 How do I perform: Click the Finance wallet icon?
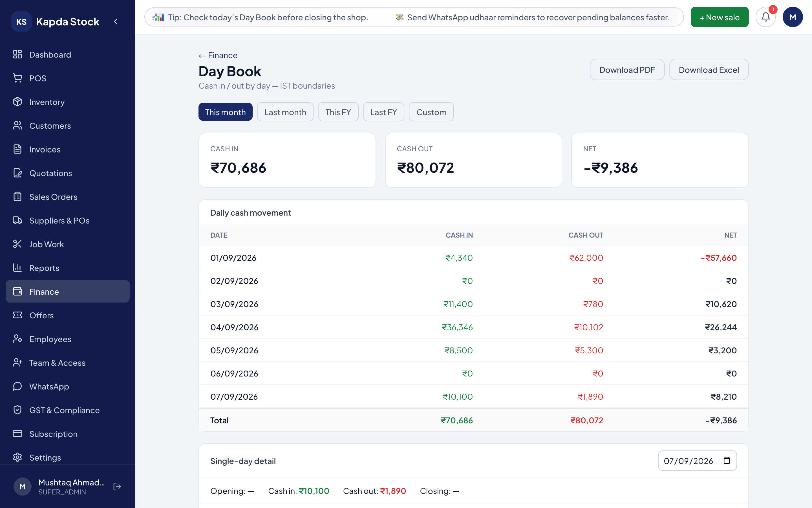[17, 291]
